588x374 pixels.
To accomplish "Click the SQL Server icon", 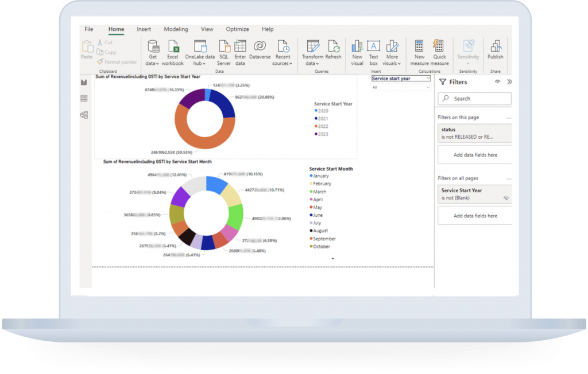I will 224,46.
